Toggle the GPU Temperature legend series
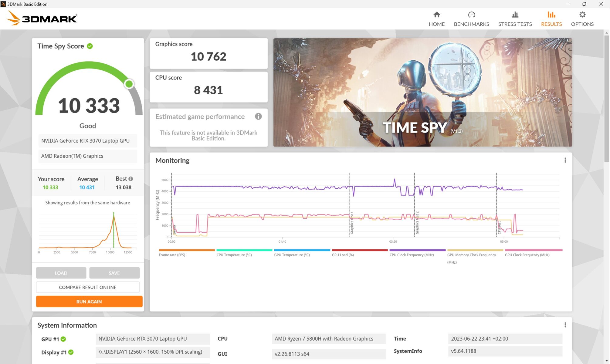 click(302, 253)
